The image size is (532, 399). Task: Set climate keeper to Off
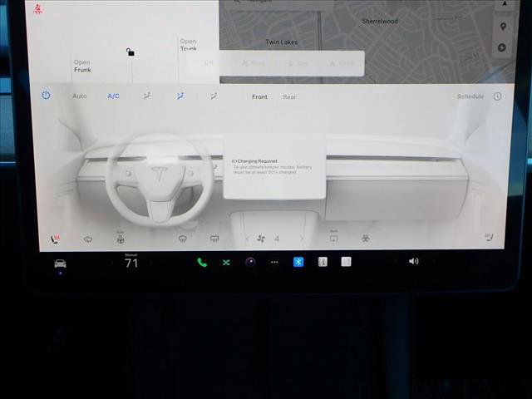pos(209,63)
